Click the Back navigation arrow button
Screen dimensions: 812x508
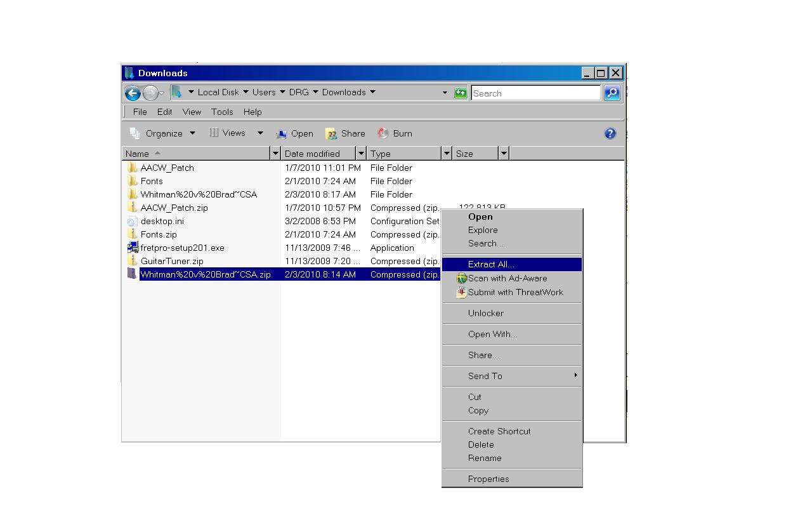[133, 93]
